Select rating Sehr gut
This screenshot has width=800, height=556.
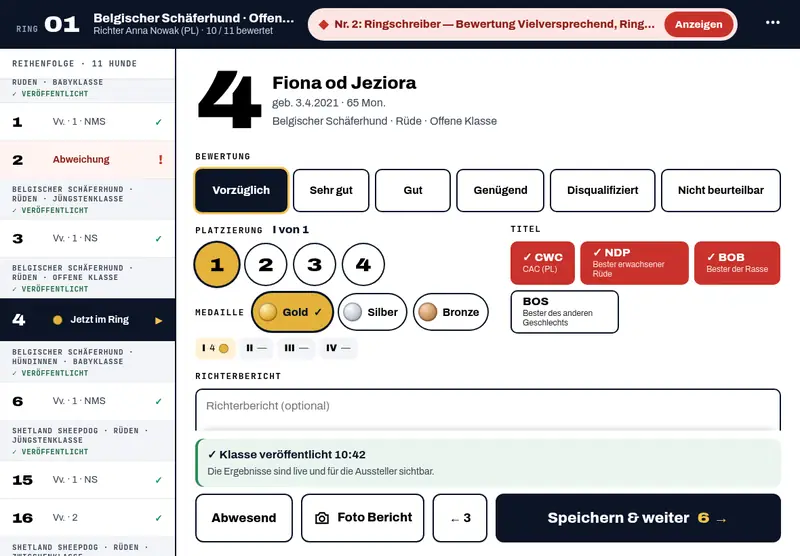331,190
